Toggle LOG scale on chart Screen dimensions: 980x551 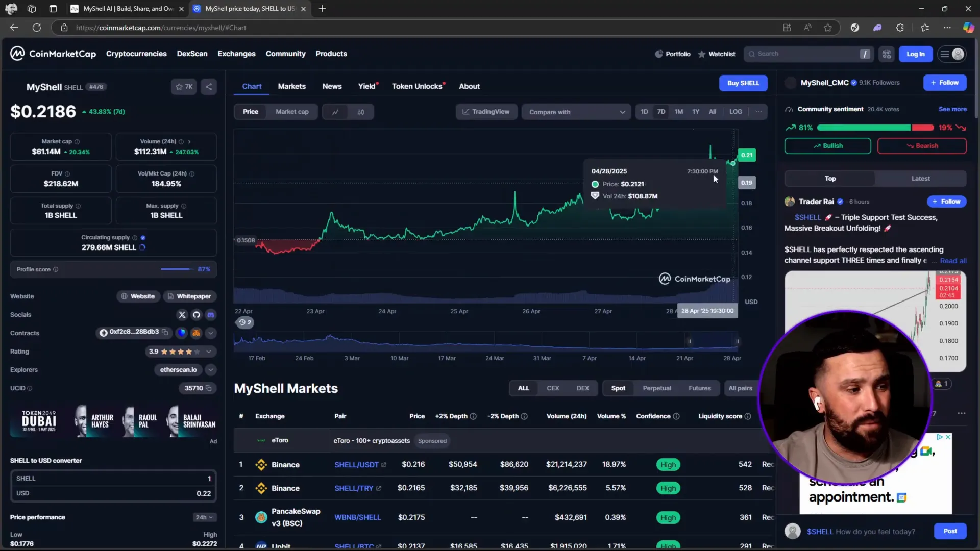(736, 112)
